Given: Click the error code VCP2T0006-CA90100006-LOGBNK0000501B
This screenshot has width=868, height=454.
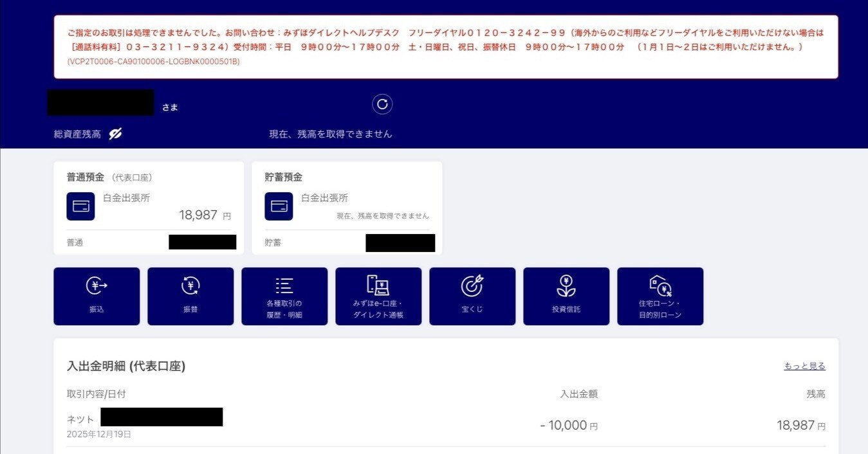Looking at the screenshot, I should pos(153,62).
